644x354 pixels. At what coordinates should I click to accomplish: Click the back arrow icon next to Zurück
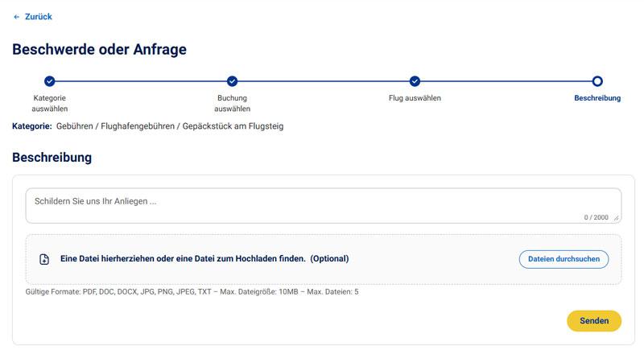pos(16,17)
